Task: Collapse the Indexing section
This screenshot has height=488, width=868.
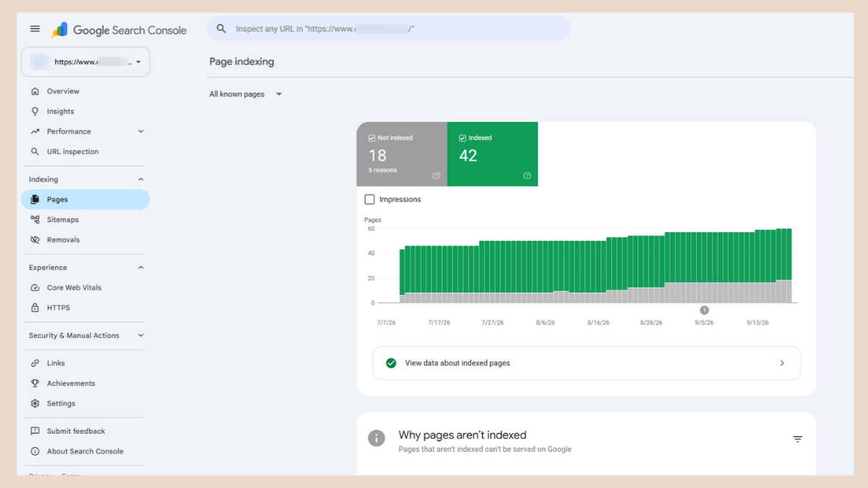Action: 140,179
